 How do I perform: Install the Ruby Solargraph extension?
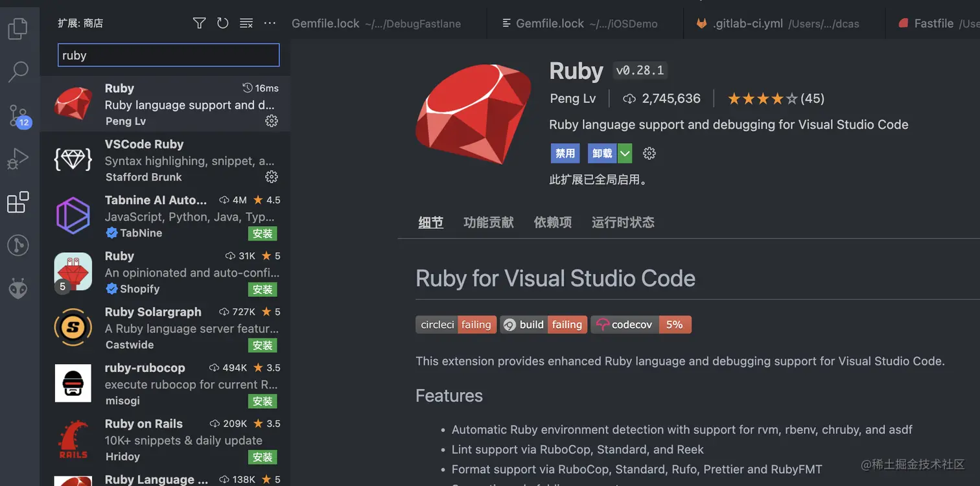tap(262, 345)
